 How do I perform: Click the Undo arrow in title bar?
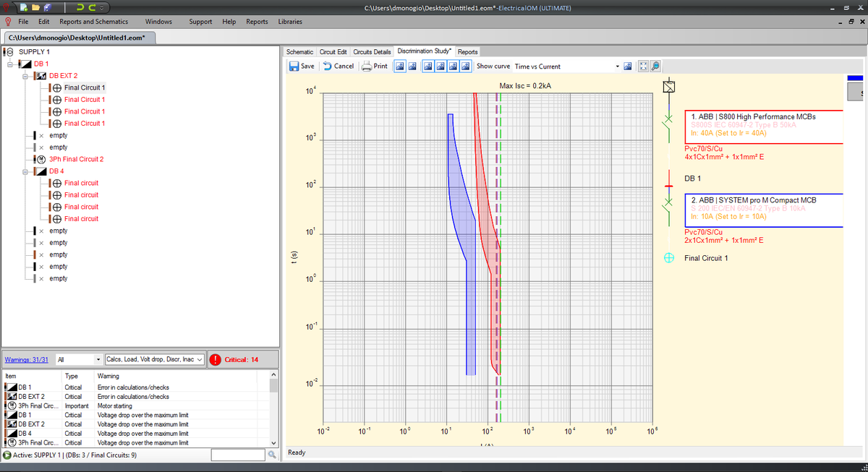click(81, 7)
